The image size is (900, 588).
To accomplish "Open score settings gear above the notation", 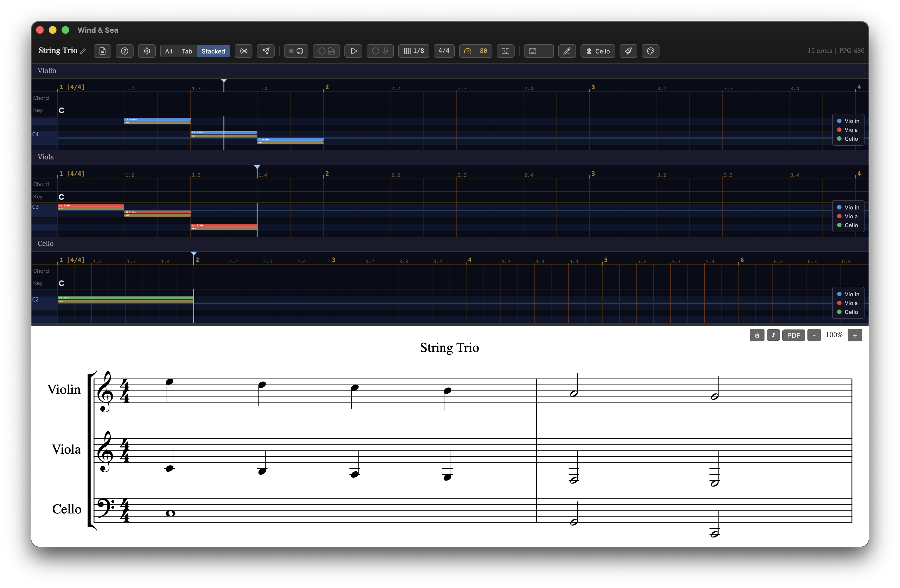I will pyautogui.click(x=757, y=335).
